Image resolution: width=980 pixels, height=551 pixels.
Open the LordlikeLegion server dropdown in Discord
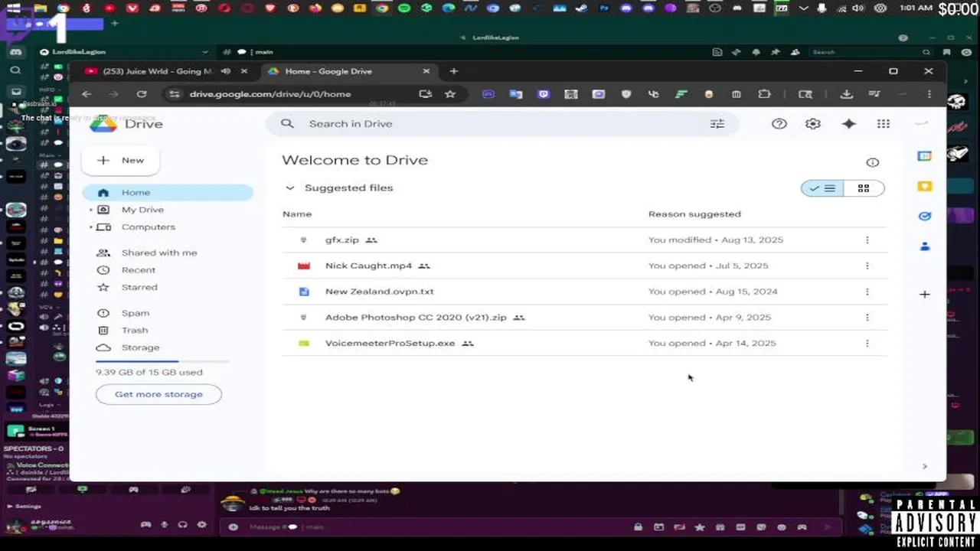(x=204, y=52)
